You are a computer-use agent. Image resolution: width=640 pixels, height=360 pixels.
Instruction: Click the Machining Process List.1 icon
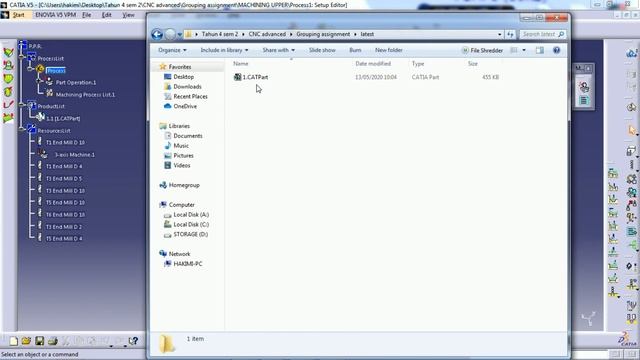coord(49,93)
